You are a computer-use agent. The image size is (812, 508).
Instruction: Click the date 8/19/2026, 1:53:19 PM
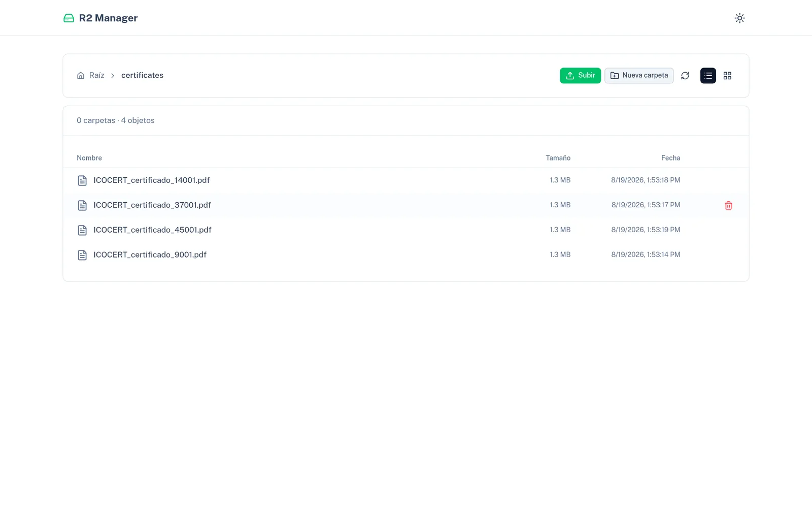tap(646, 230)
